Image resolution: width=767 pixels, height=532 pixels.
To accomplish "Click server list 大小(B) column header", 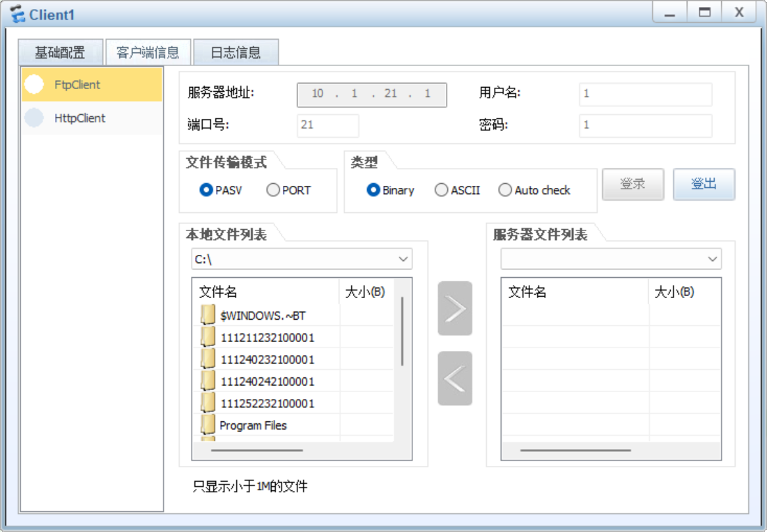I will 684,292.
